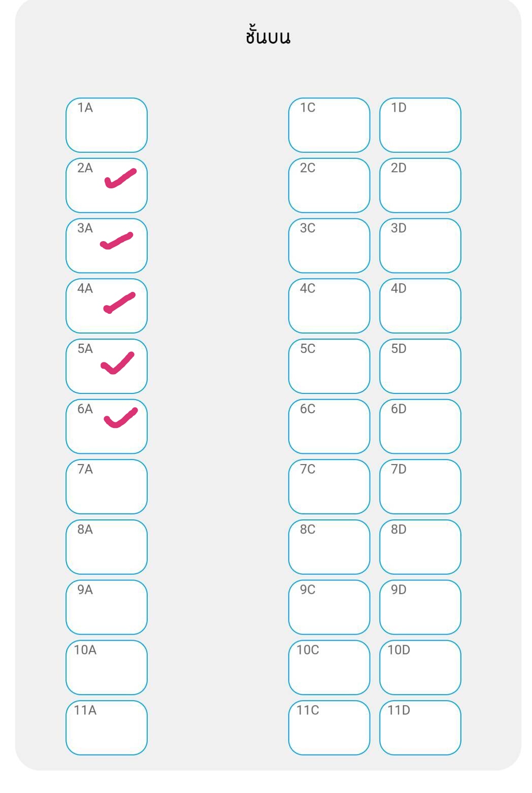
Task: Choose seat 3C
Action: [329, 246]
